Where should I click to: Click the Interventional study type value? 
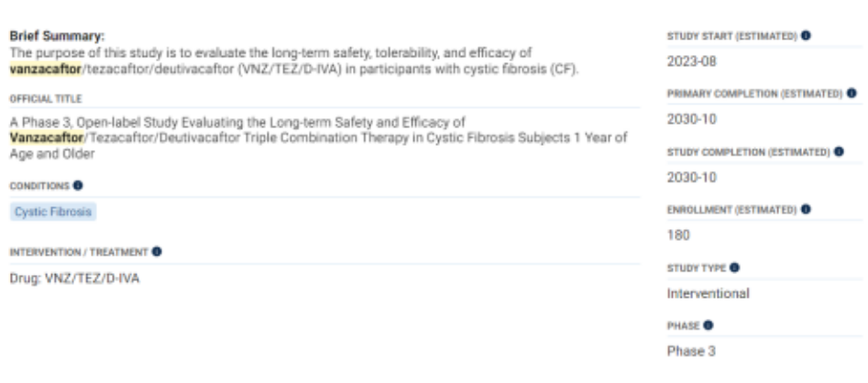[x=709, y=293]
